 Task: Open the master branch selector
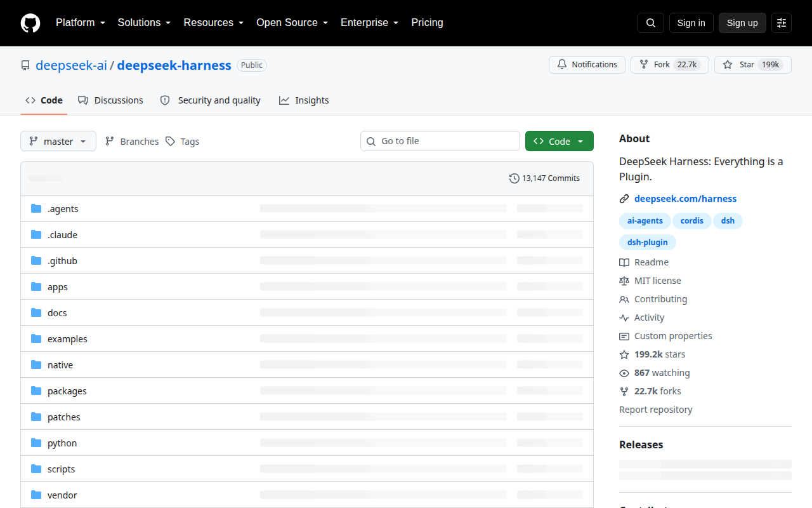(58, 141)
